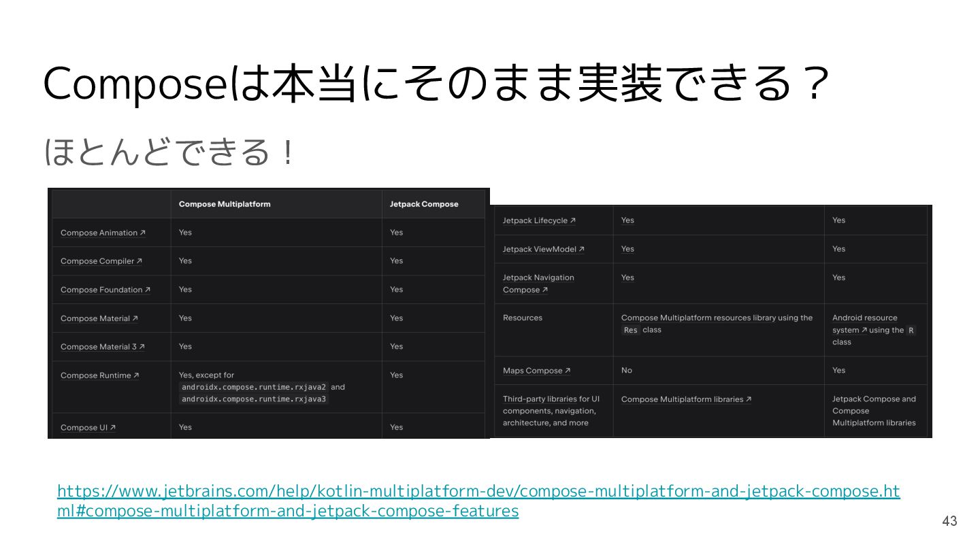Click the Jetpack Navigation Compose link
Viewport: 980px width, 551px height.
(x=538, y=284)
